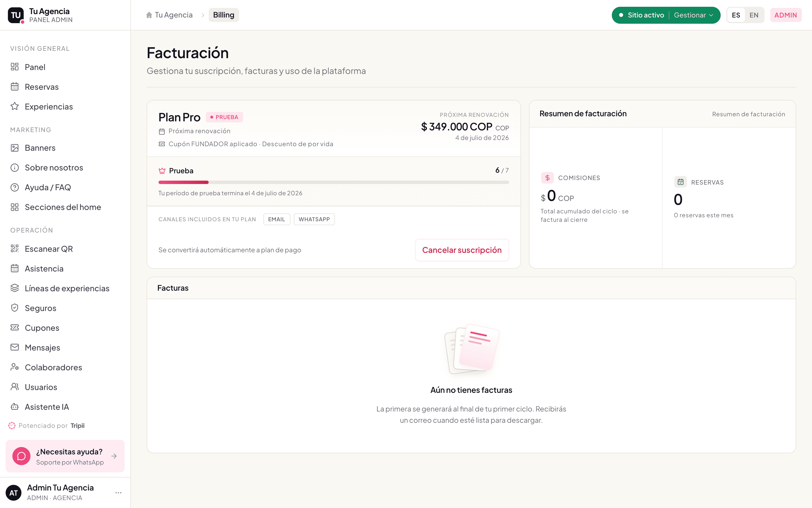Click the Banners image icon
This screenshot has height=508, width=812.
pyautogui.click(x=14, y=148)
